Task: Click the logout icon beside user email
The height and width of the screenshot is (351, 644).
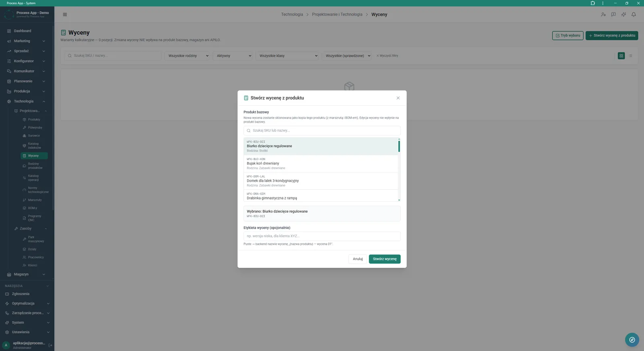Action: [50, 345]
